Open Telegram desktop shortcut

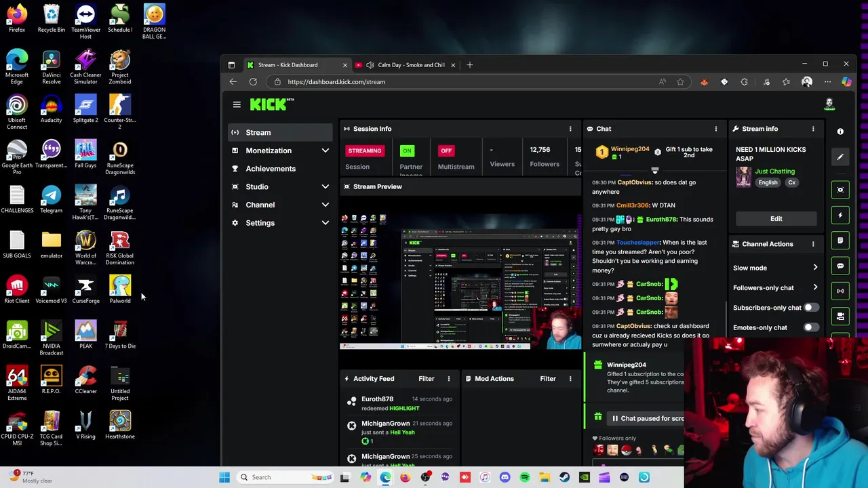51,201
